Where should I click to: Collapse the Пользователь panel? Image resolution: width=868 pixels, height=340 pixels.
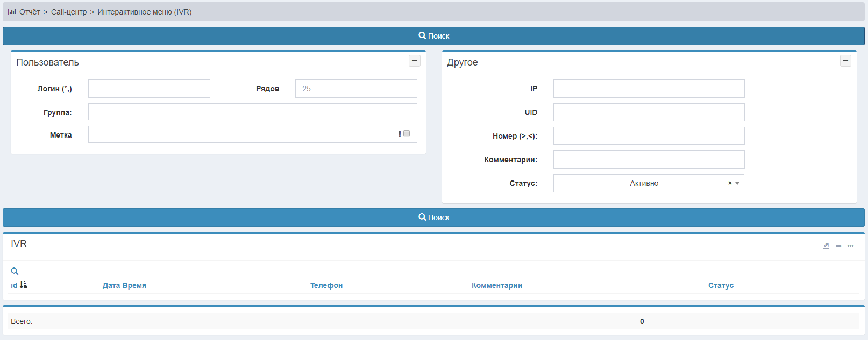point(415,61)
